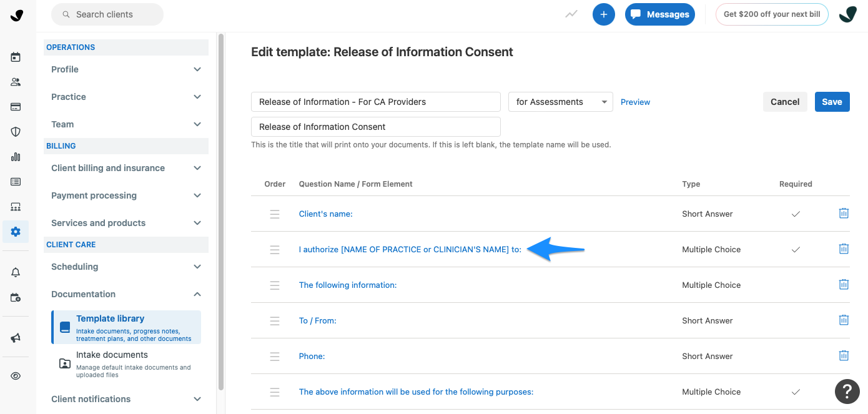
Task: Open Billing via the credit card icon
Action: point(15,107)
